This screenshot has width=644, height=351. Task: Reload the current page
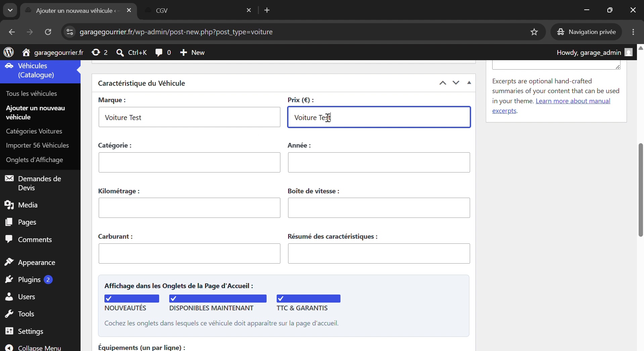coord(48,32)
